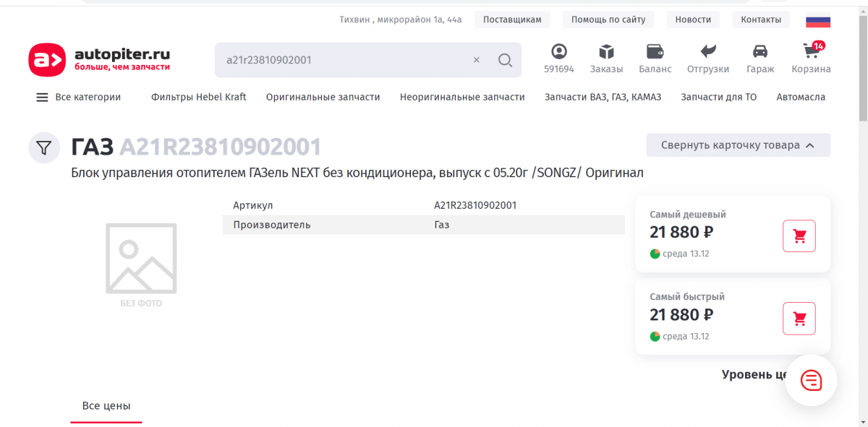The width and height of the screenshot is (868, 427).
Task: Open the red chat widget button
Action: pos(811,380)
